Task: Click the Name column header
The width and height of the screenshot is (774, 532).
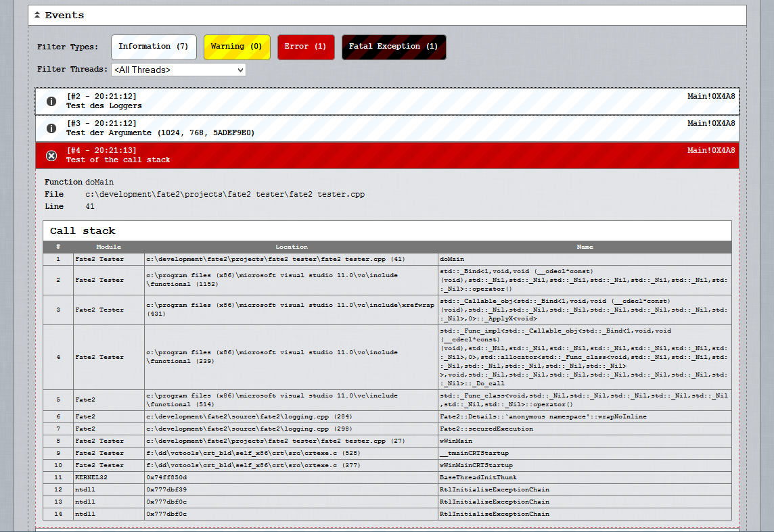Action: click(585, 247)
